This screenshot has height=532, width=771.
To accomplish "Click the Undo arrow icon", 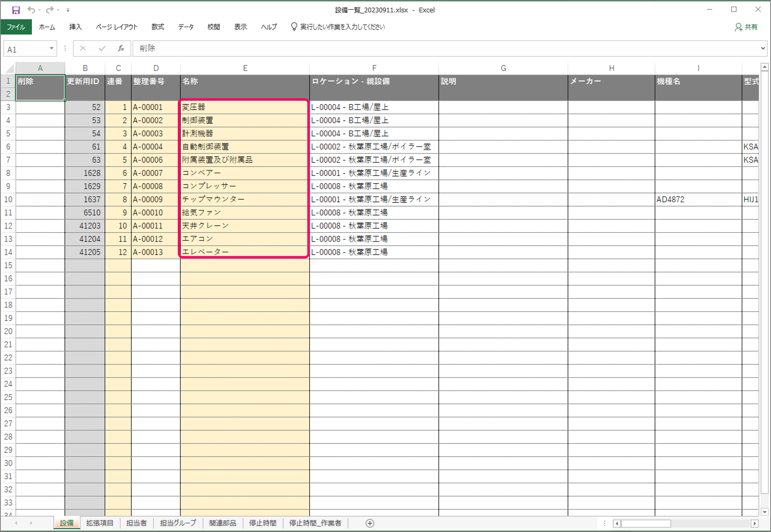I will pyautogui.click(x=31, y=10).
